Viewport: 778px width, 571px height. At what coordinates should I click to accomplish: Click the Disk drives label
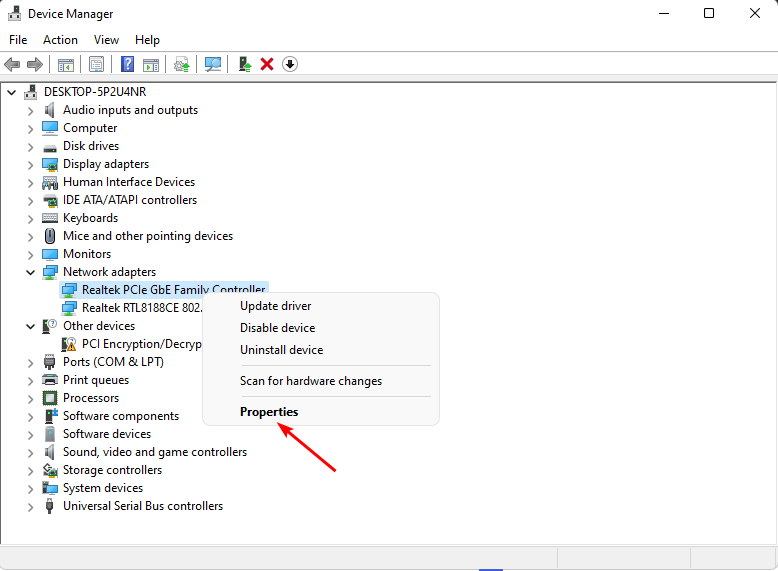pos(91,146)
